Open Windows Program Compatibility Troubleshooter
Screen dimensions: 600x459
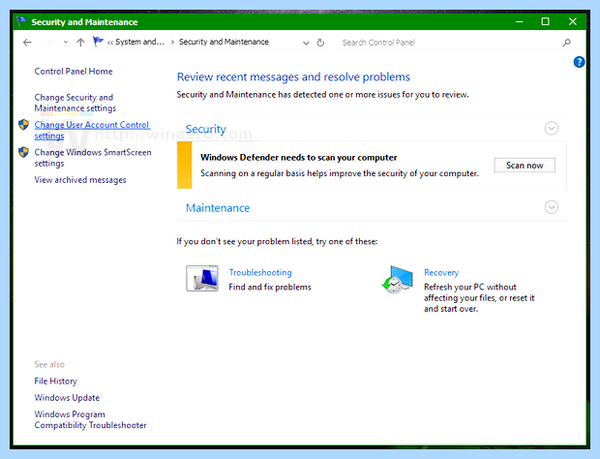(90, 420)
